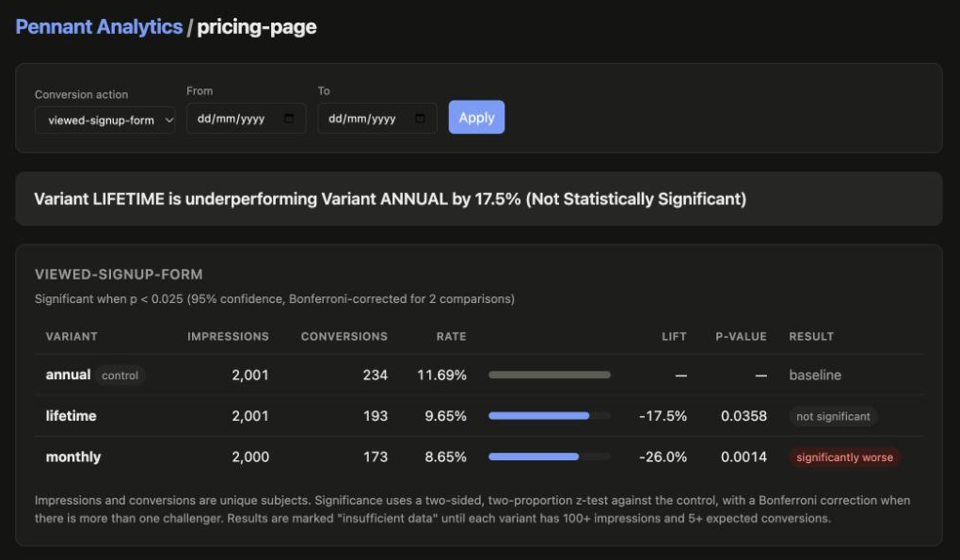
Task: Open the To date calendar picker icon
Action: coord(420,119)
